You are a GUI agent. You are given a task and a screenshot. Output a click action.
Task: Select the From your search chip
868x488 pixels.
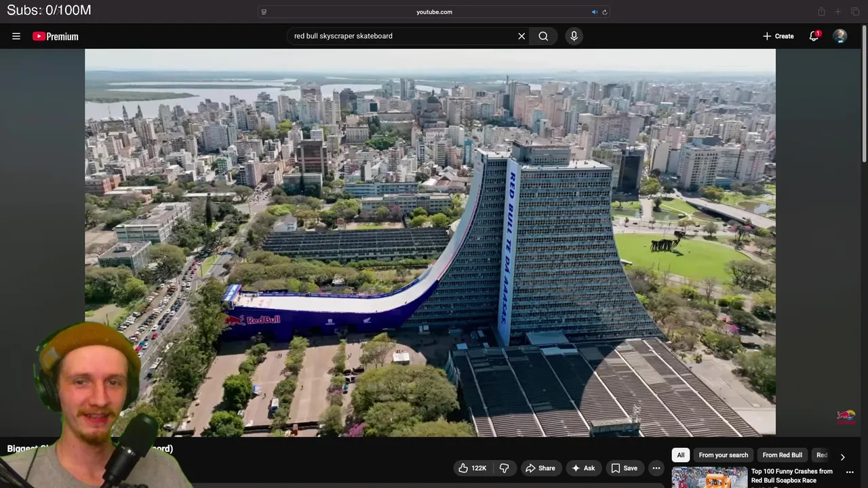tap(723, 455)
